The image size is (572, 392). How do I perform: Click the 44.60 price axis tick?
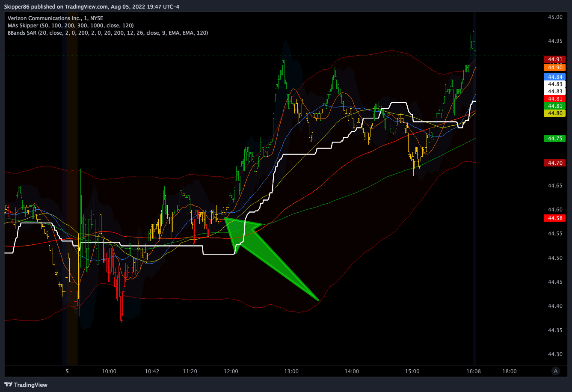pyautogui.click(x=556, y=209)
